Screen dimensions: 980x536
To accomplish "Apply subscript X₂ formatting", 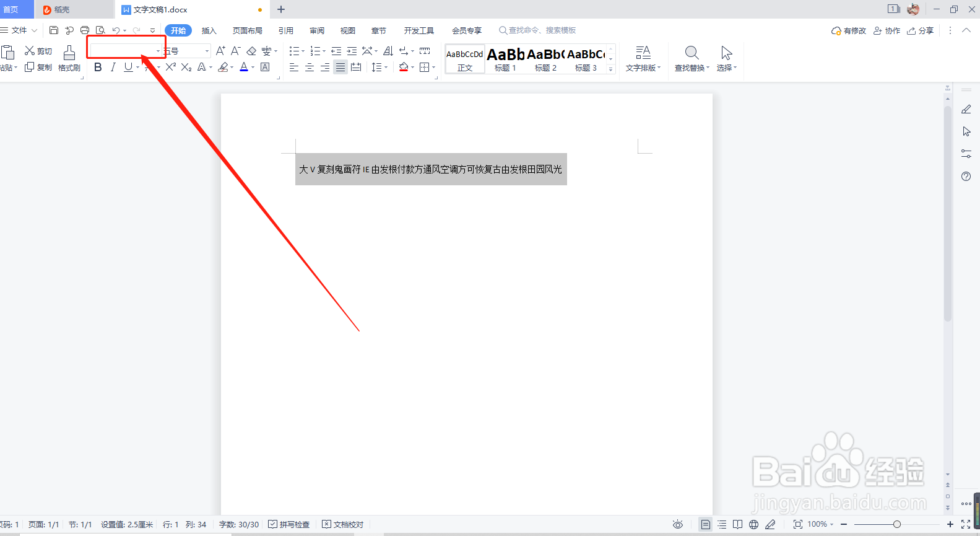I will coord(186,67).
